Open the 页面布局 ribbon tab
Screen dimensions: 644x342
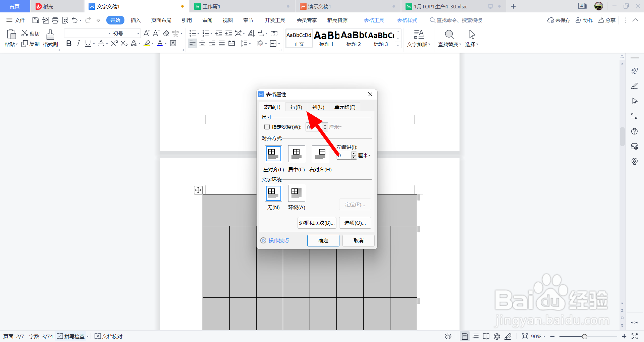161,20
